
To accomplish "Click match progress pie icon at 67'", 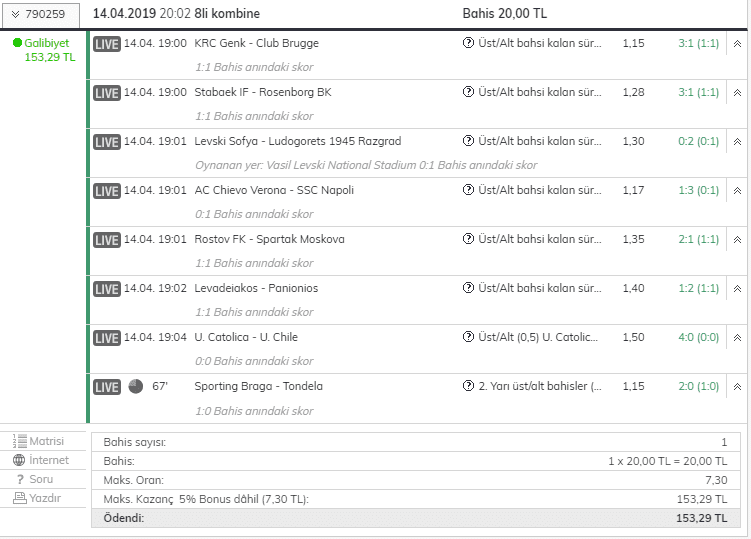I will point(136,386).
